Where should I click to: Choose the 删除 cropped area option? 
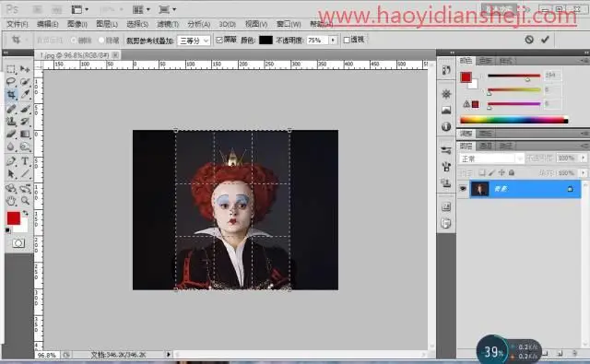pyautogui.click(x=82, y=41)
